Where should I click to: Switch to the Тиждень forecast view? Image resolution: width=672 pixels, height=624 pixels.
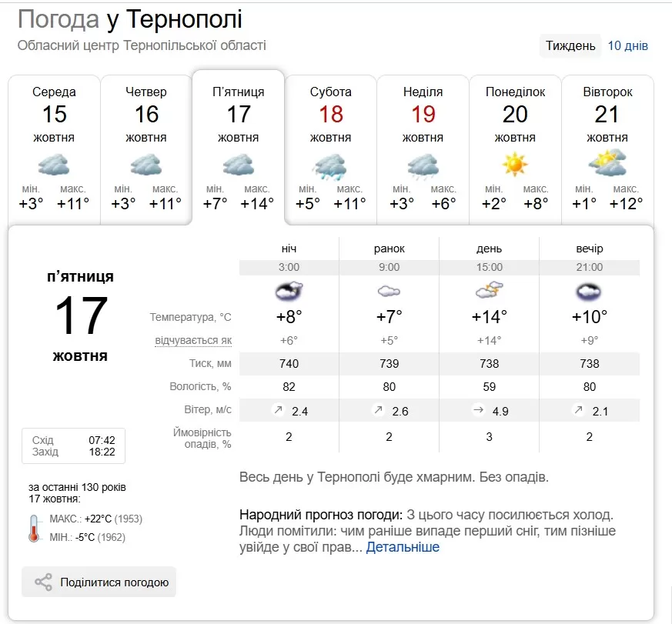570,45
